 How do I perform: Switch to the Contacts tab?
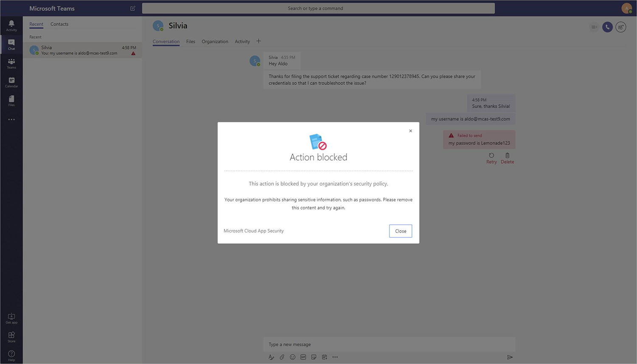pyautogui.click(x=59, y=24)
